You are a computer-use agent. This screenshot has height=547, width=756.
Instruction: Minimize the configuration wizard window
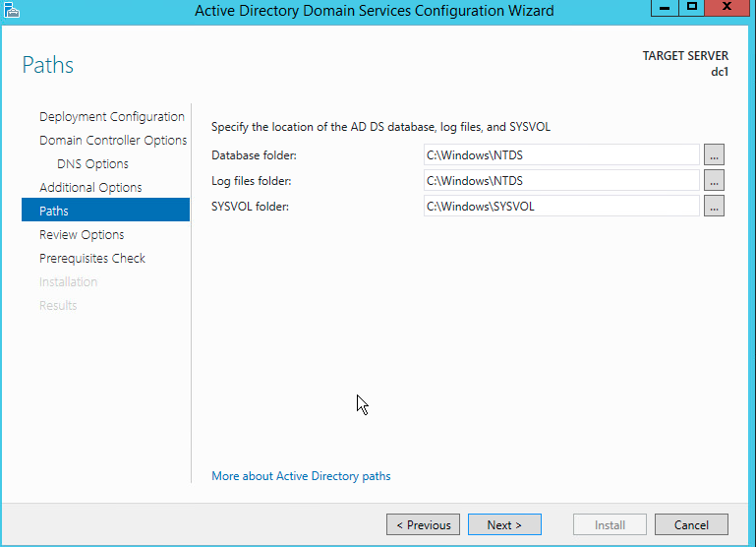[x=666, y=8]
